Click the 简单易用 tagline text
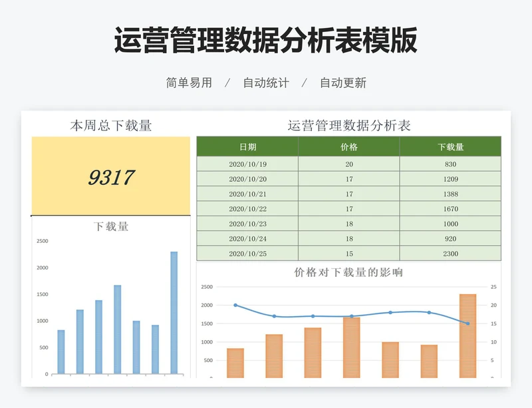This screenshot has width=532, height=408. pyautogui.click(x=189, y=83)
